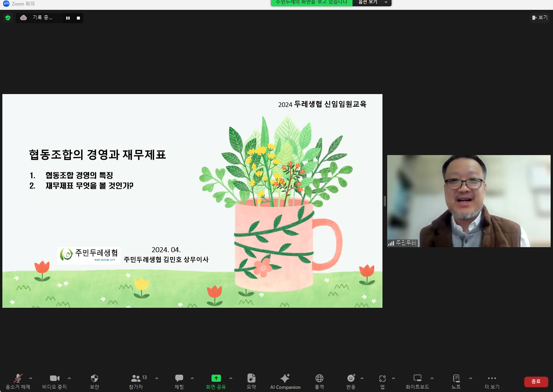Open the 통역 interpretation globe
Screen dimensions: 553x392
pyautogui.click(x=319, y=381)
